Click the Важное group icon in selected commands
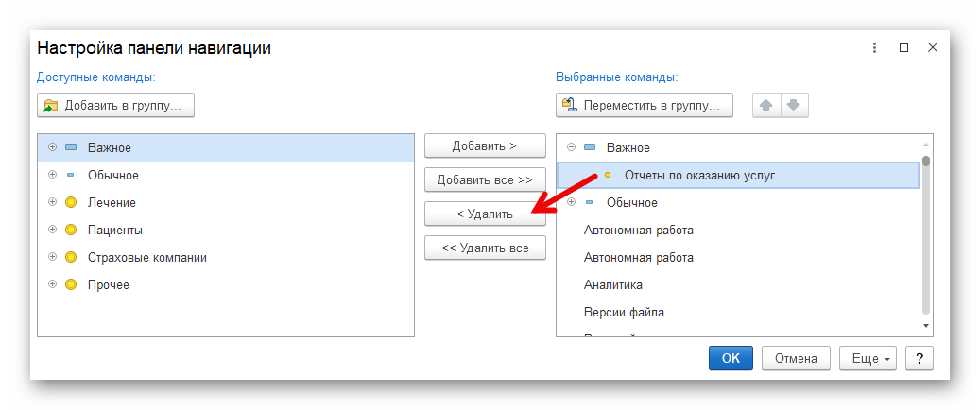Screen dimensions: 980x410 pos(590,148)
